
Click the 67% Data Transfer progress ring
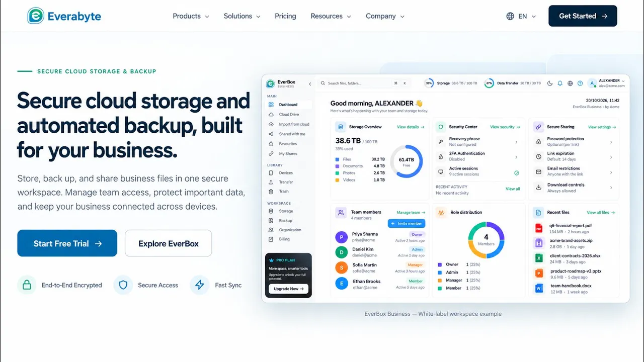[x=489, y=83]
